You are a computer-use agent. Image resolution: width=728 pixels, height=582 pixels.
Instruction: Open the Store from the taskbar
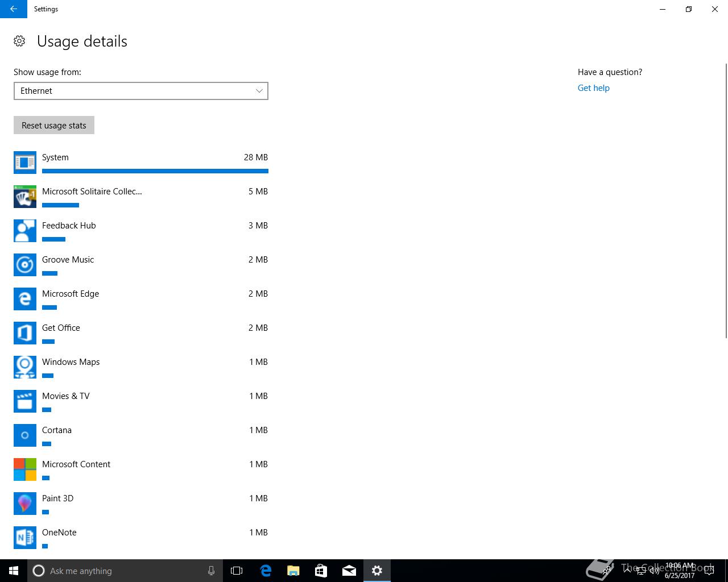pos(321,571)
